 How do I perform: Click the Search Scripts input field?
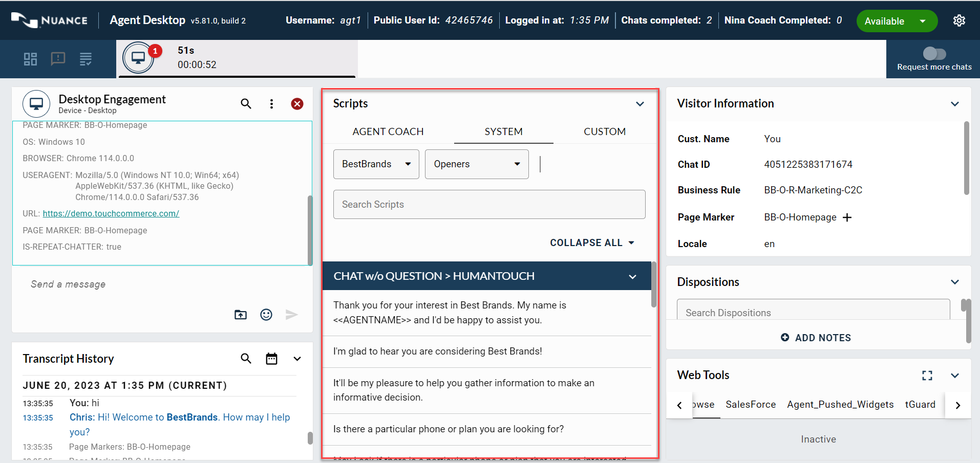[489, 205]
